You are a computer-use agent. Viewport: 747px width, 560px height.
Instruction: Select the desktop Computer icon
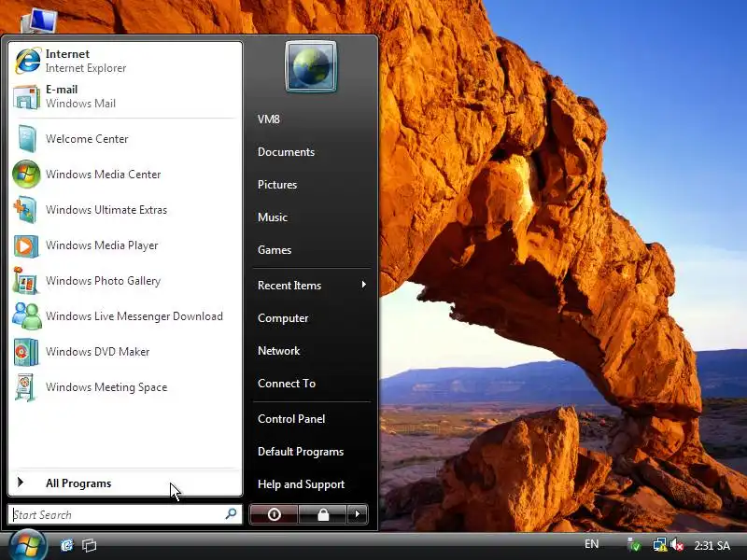tap(39, 21)
